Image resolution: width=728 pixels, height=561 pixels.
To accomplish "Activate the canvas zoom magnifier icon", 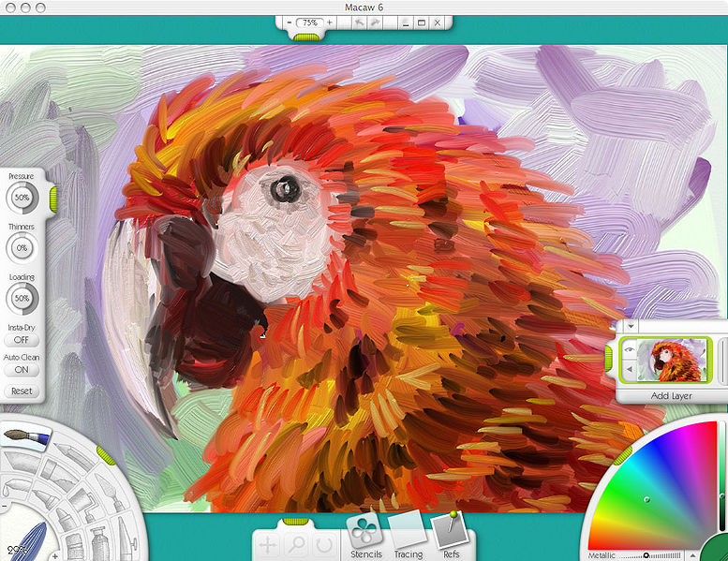I will 296,544.
